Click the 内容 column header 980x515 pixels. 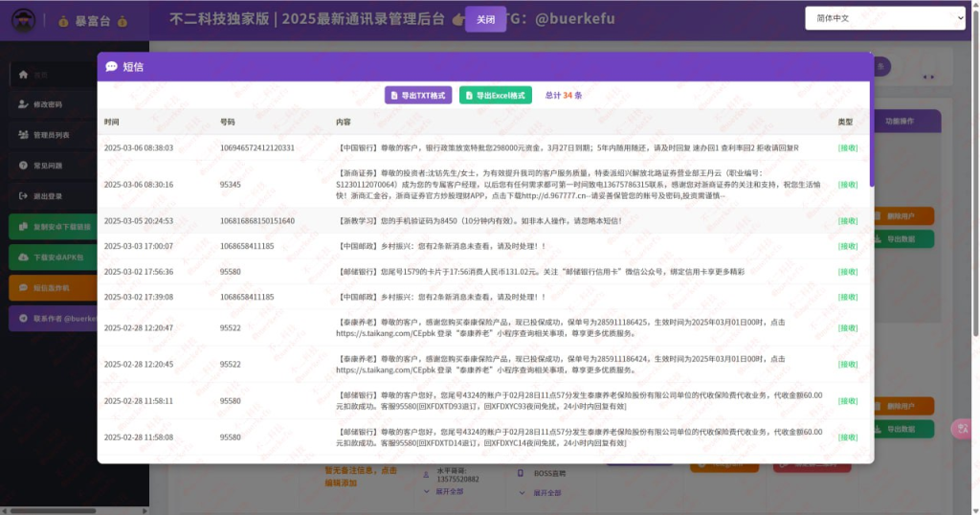tap(344, 122)
